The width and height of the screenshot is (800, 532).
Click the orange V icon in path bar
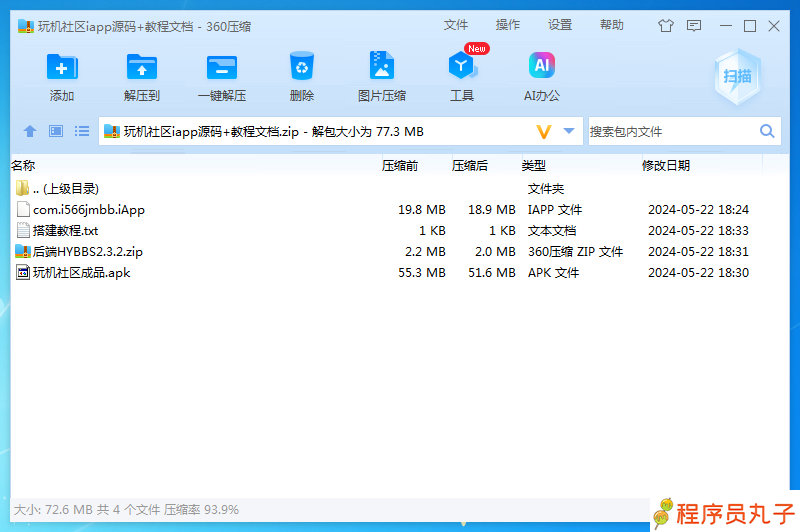[544, 132]
